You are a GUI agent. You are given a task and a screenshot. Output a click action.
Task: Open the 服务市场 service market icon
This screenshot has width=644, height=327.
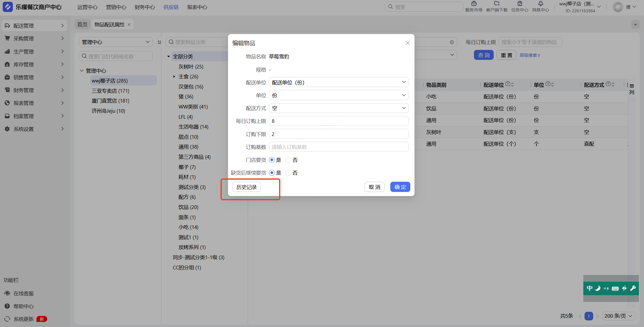pyautogui.click(x=474, y=4)
